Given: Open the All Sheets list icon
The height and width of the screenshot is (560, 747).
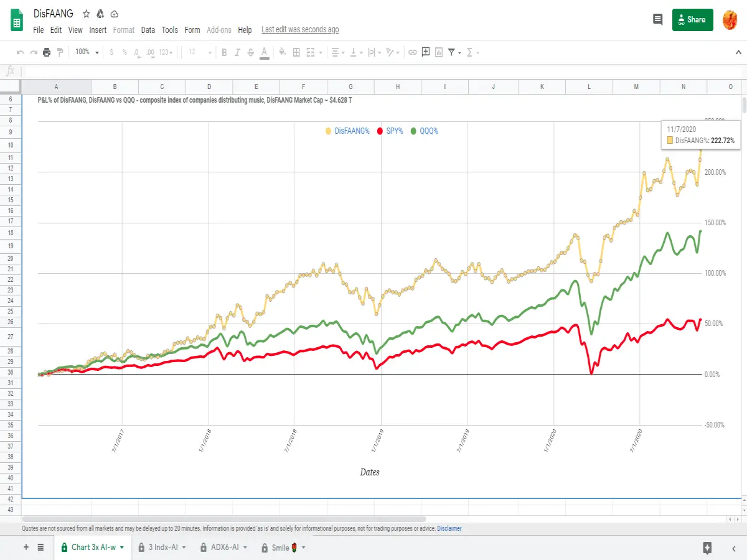Looking at the screenshot, I should pos(40,547).
